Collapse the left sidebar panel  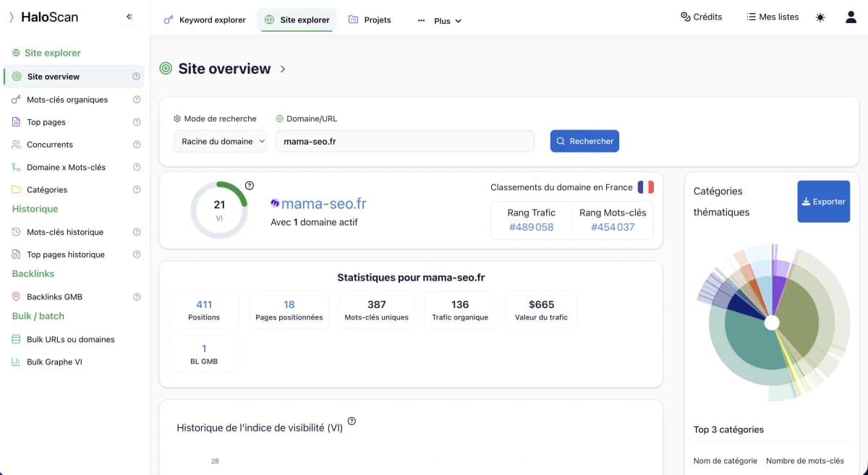pos(129,16)
